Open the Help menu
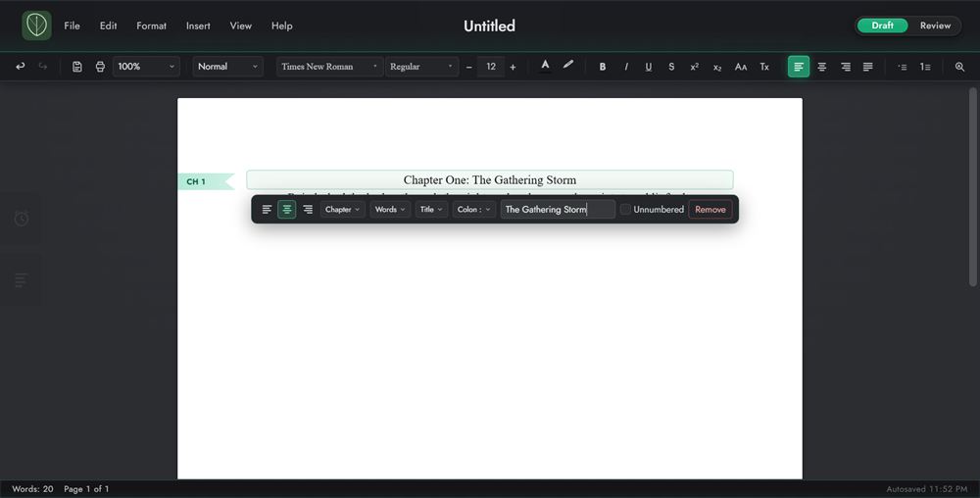This screenshot has width=980, height=498. tap(282, 25)
